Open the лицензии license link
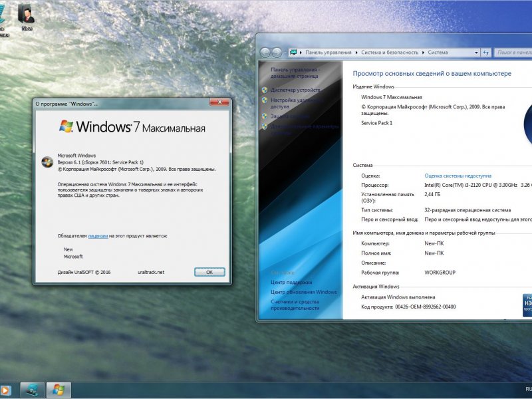Viewport: 532px width, 399px height. tap(98, 236)
